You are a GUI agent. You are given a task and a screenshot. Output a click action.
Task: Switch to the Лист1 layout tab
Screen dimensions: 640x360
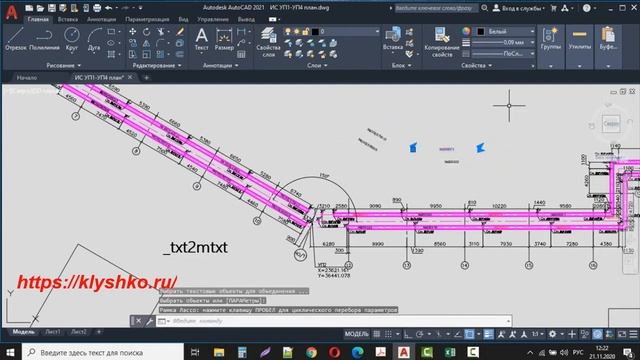coord(53,332)
